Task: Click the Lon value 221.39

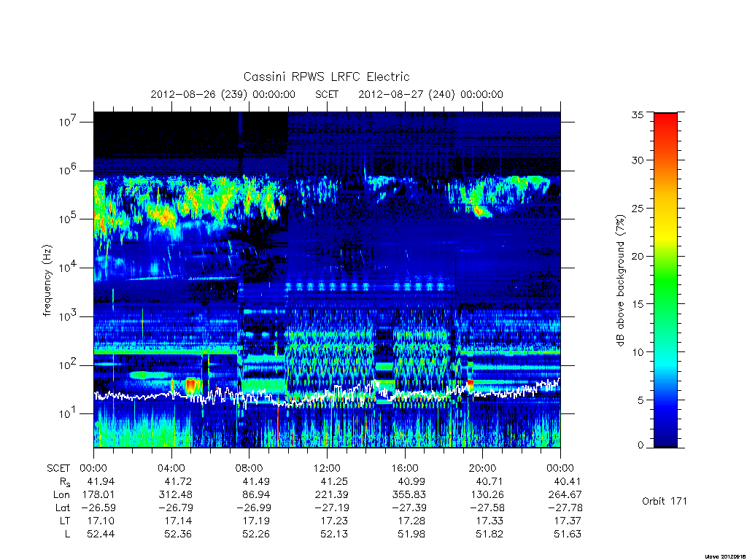Action: (x=332, y=495)
